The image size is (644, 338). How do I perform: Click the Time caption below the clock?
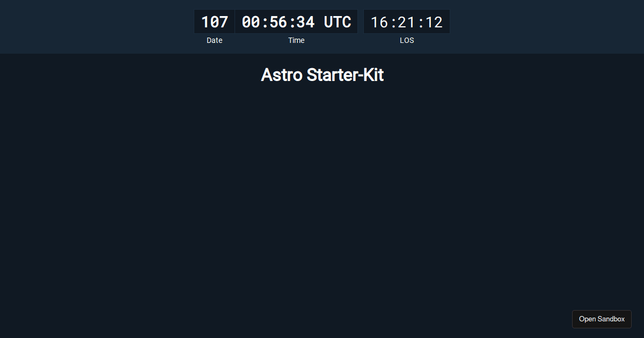click(296, 40)
